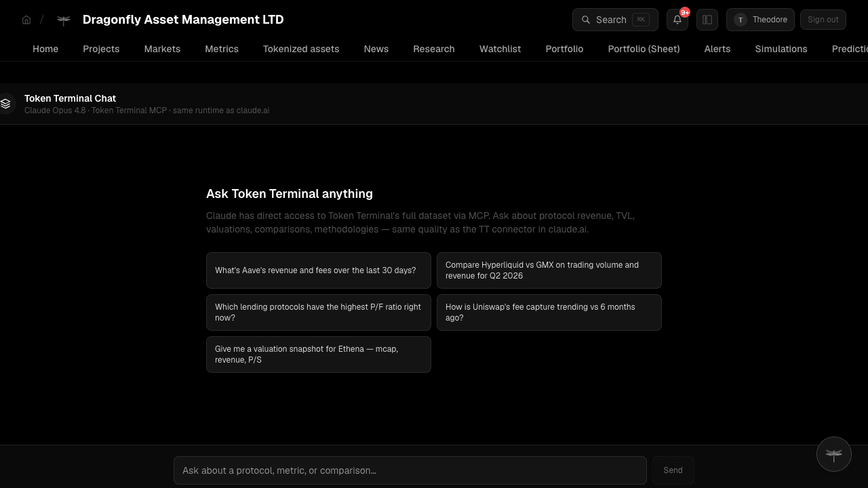Switch to the Markets tab
Image resolution: width=868 pixels, height=488 pixels.
[x=162, y=49]
